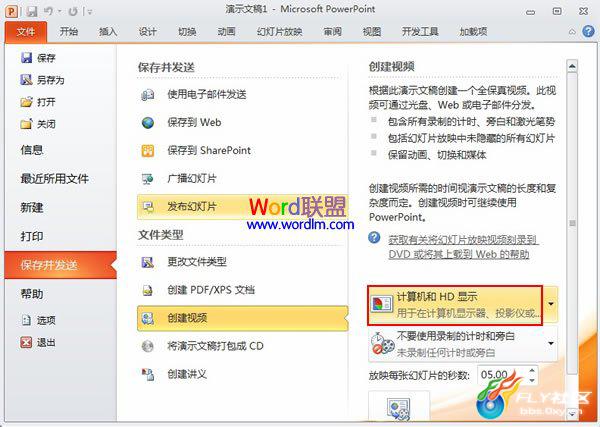Click the create video button icon
Image resolution: width=600 pixels, height=427 pixels.
click(x=399, y=408)
